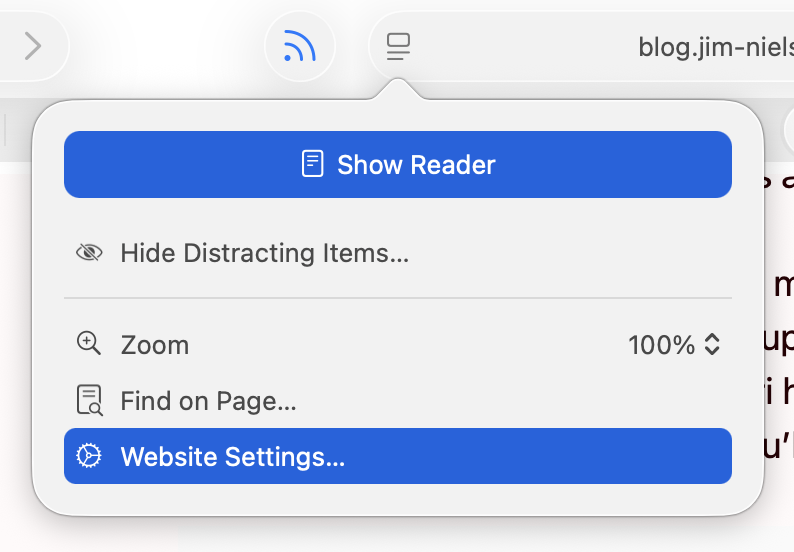Click the up-down chevrons beside 100%
This screenshot has width=794, height=552.
tap(712, 345)
